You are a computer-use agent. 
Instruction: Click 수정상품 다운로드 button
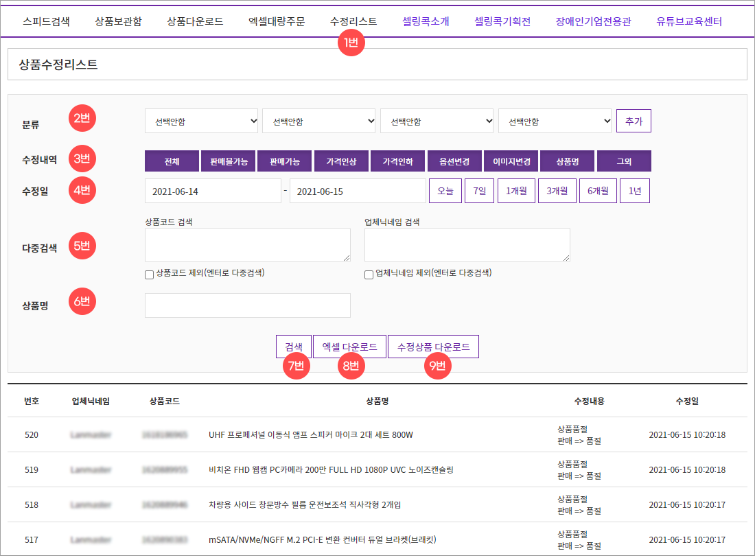tap(433, 347)
